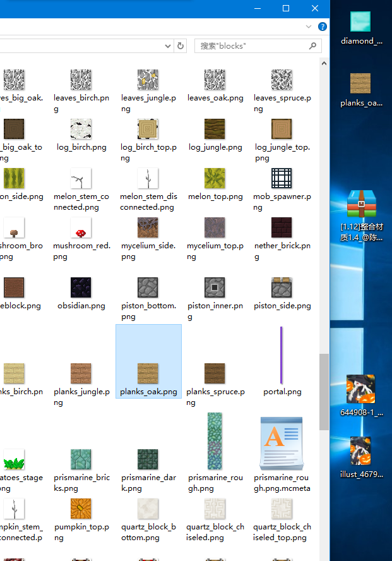
Task: Select the piston_bottom.png file icon
Action: coord(148,287)
